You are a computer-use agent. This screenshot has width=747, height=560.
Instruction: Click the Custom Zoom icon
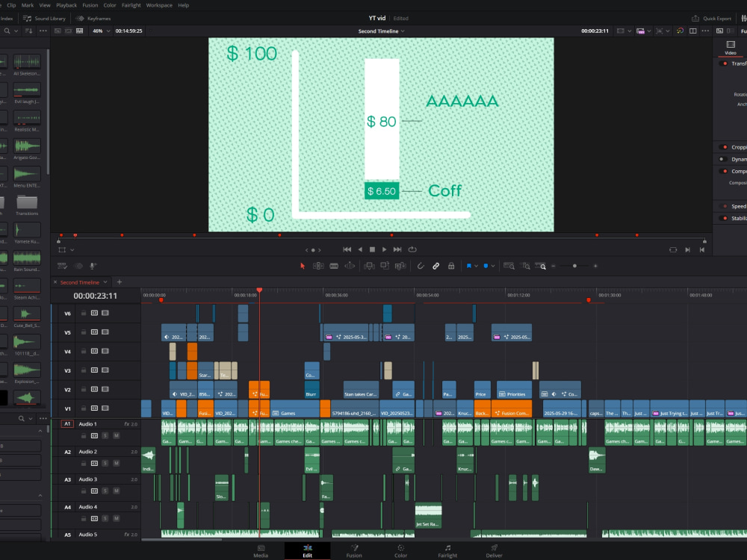click(x=541, y=267)
